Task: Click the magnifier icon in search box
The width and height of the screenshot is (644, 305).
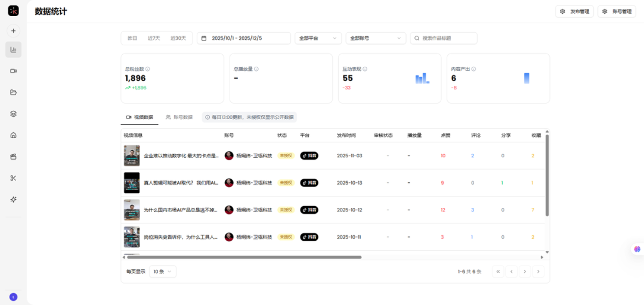Action: (x=417, y=38)
